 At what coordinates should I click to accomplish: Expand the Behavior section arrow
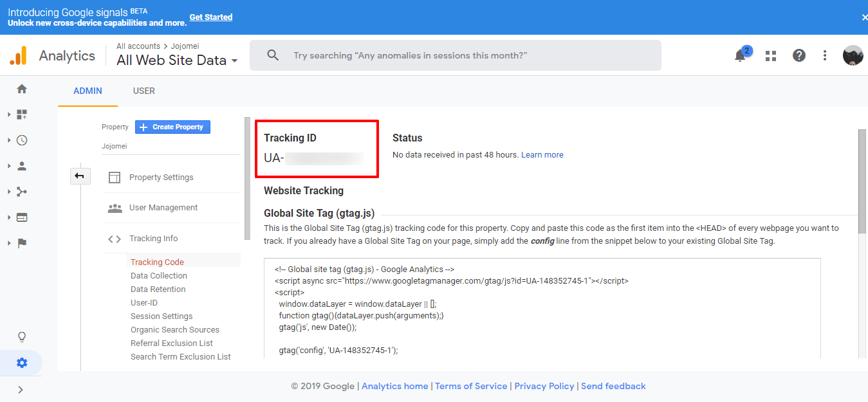tap(9, 217)
